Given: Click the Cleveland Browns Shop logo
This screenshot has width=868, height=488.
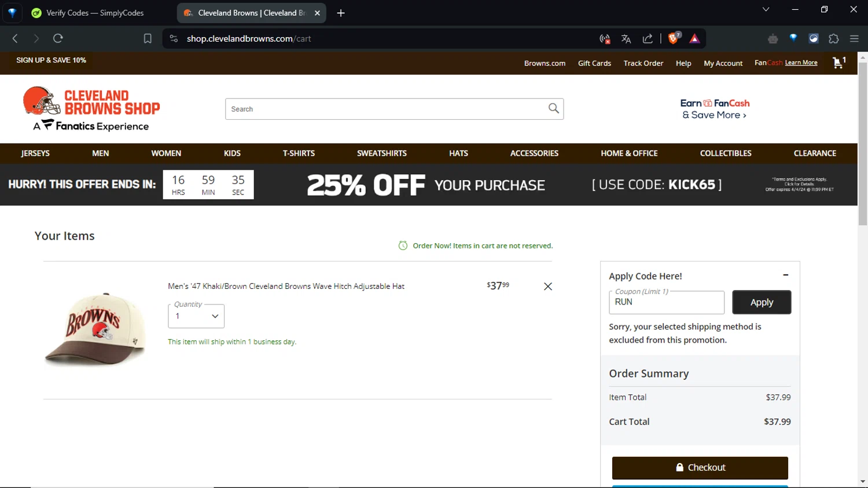Looking at the screenshot, I should click(x=91, y=109).
